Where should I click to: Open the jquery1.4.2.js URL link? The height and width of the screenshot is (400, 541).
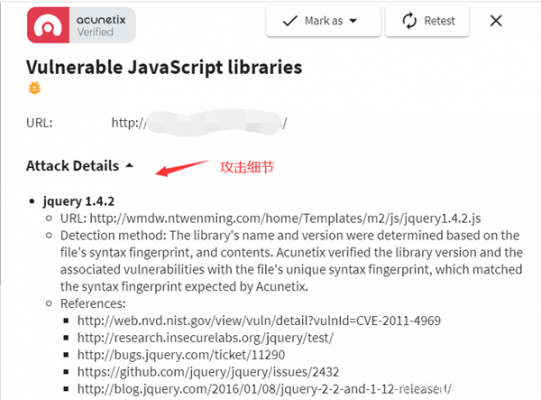285,218
